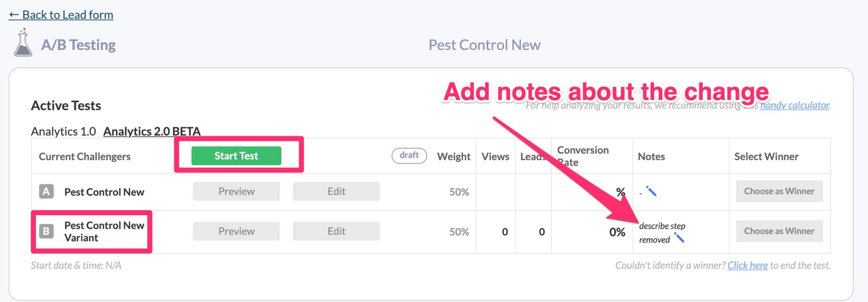Image resolution: width=868 pixels, height=302 pixels.
Task: Edit notes pencil for Pest Control New
Action: pos(651,191)
